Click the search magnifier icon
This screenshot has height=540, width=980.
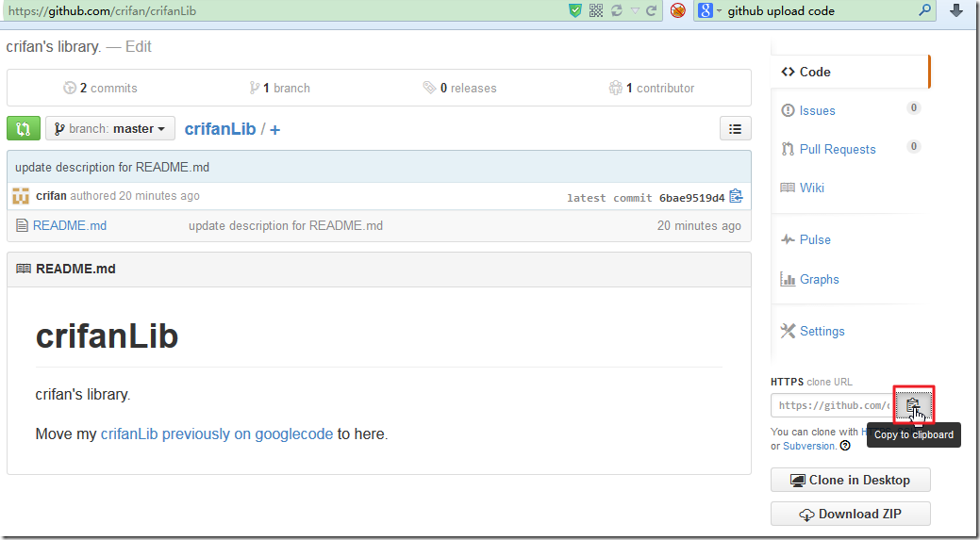[924, 10]
